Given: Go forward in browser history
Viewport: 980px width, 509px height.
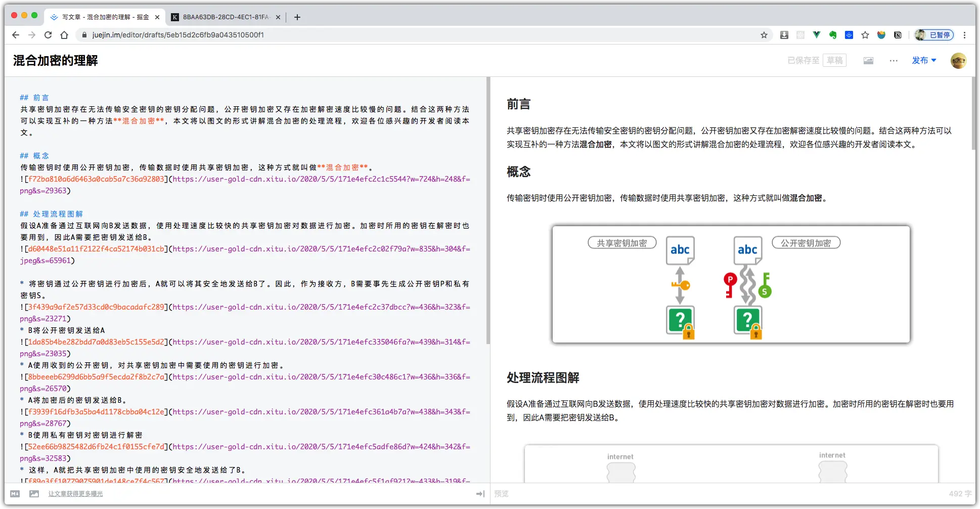Looking at the screenshot, I should point(32,35).
